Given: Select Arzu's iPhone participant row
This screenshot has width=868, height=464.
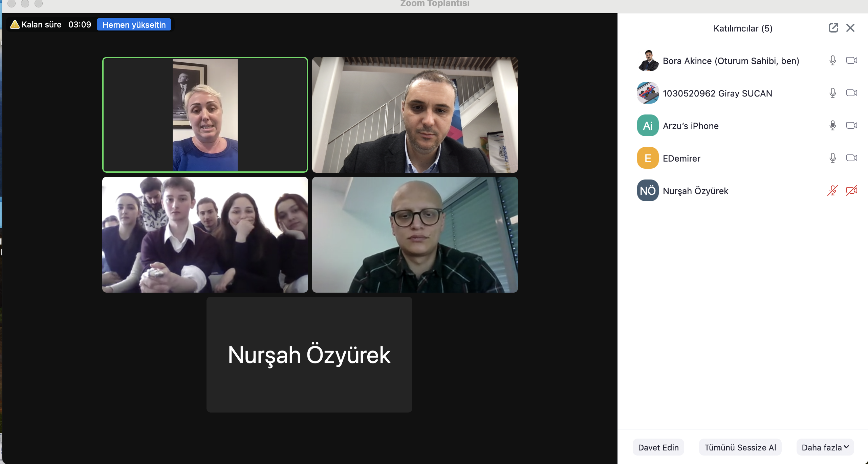Looking at the screenshot, I should point(691,126).
